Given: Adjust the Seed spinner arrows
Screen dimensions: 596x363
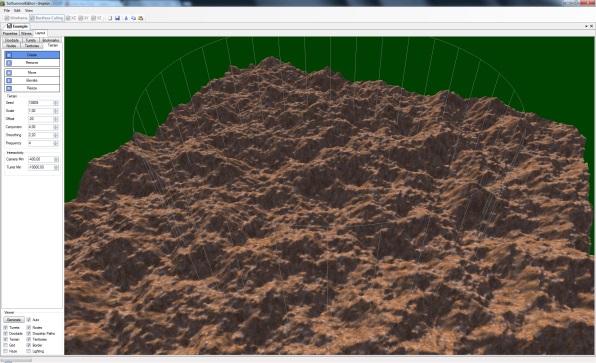Looking at the screenshot, I should click(x=56, y=103).
